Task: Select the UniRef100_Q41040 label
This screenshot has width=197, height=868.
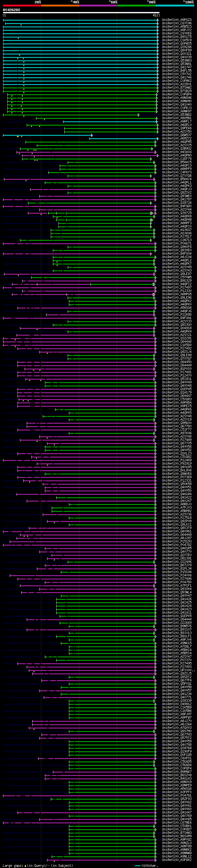Action: (176, 104)
